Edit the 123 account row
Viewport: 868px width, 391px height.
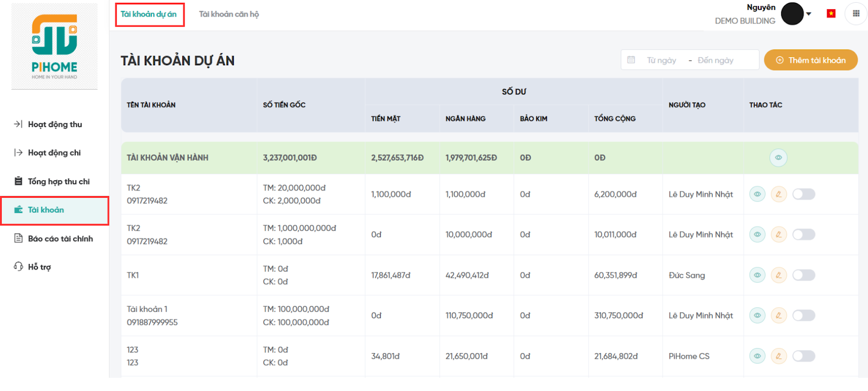pyautogui.click(x=778, y=356)
